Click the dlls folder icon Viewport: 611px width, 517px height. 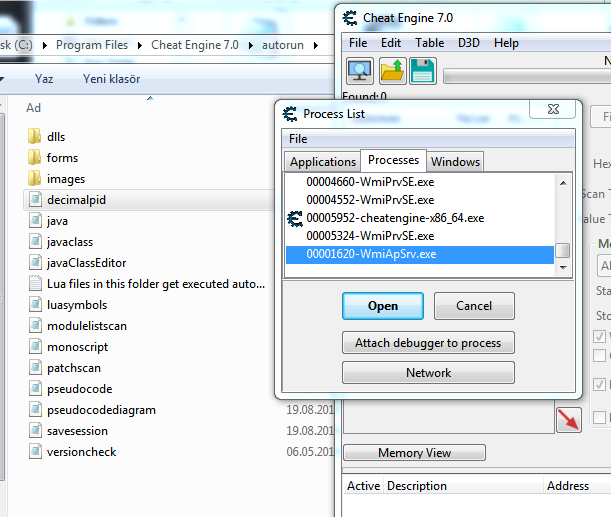pyautogui.click(x=35, y=136)
